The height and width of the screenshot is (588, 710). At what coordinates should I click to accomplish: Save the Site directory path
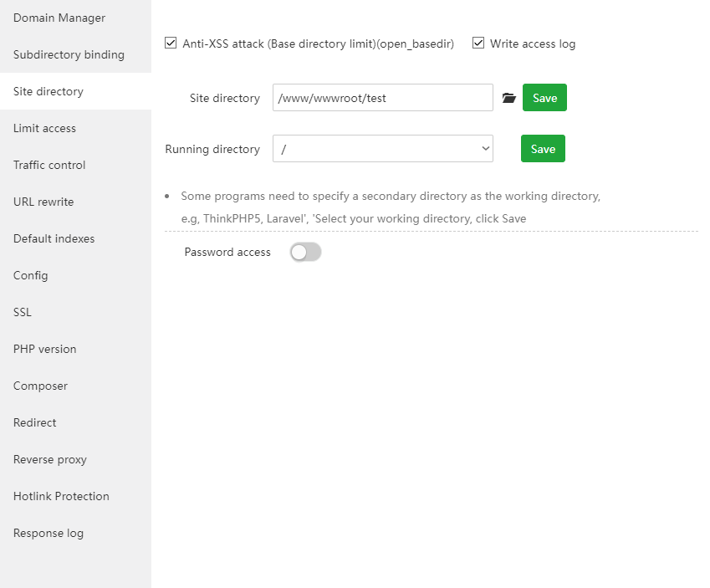[x=544, y=98]
